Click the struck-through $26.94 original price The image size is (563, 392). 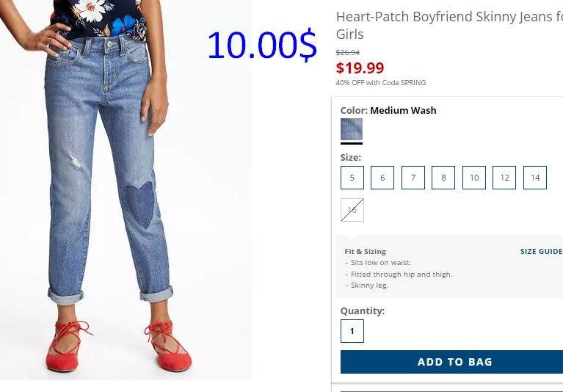pyautogui.click(x=348, y=52)
